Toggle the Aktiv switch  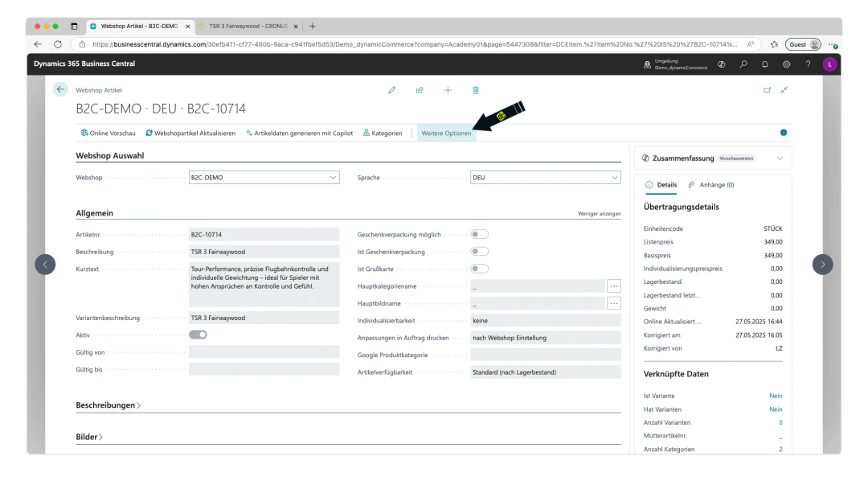(x=198, y=335)
